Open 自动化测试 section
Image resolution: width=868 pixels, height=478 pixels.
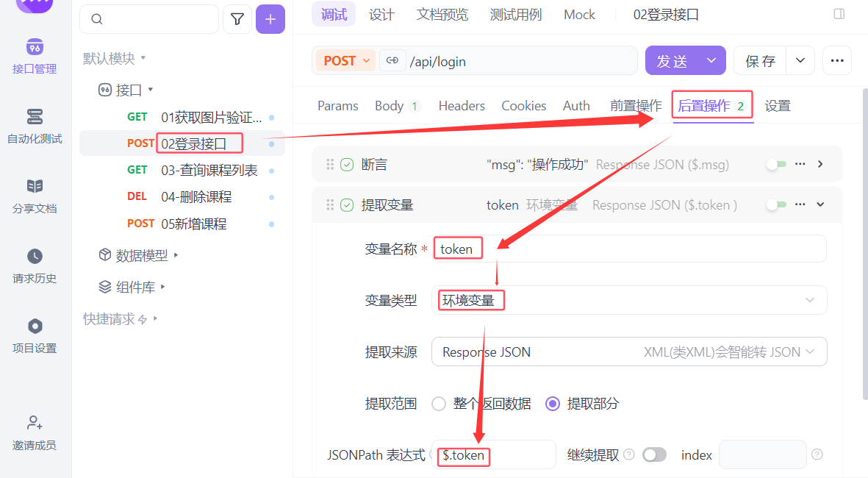pos(35,126)
